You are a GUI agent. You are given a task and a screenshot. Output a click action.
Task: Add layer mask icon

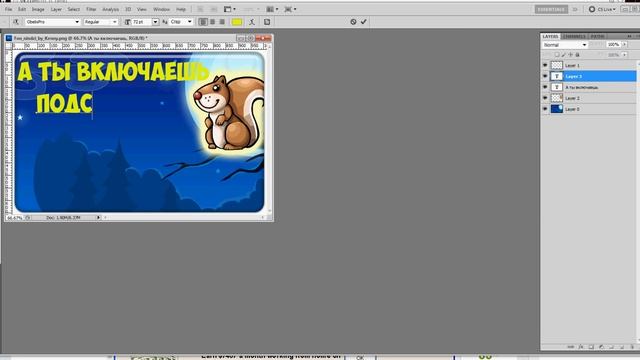pyautogui.click(x=591, y=347)
